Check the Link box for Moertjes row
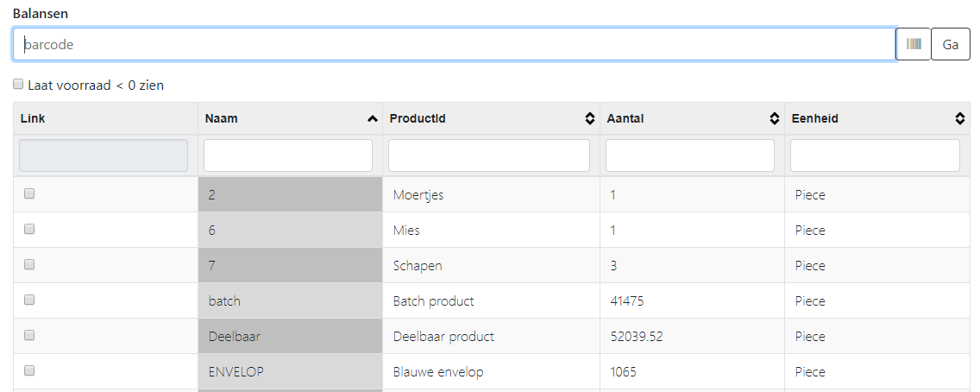This screenshot has width=980, height=392. pos(29,194)
